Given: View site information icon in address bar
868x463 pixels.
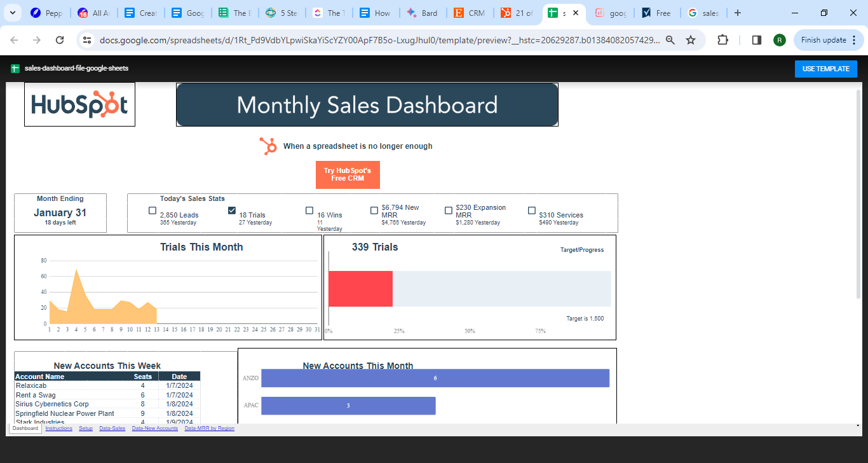Looking at the screenshot, I should tap(88, 40).
